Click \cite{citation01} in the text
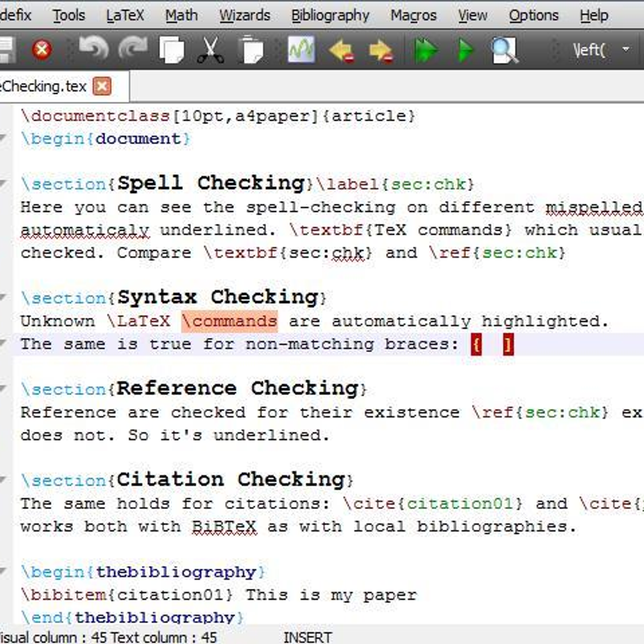644x644 pixels. coord(433,504)
